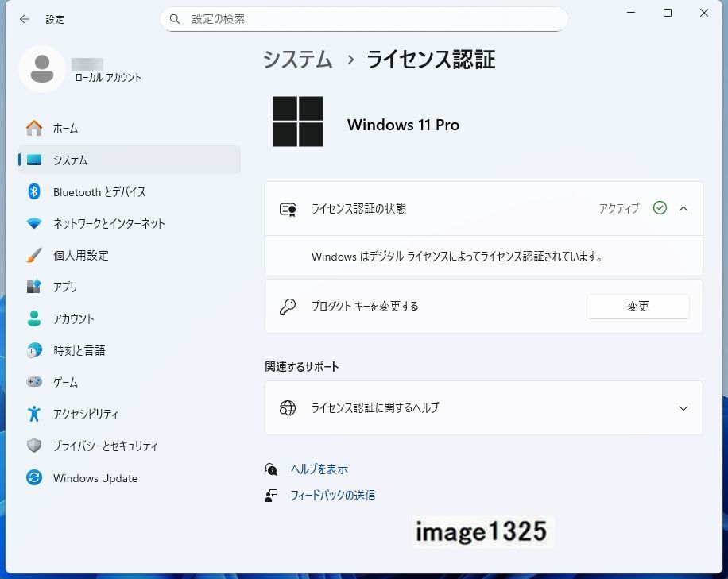Click the ヘルプを表示 icon
This screenshot has width=728, height=579.
tap(271, 469)
